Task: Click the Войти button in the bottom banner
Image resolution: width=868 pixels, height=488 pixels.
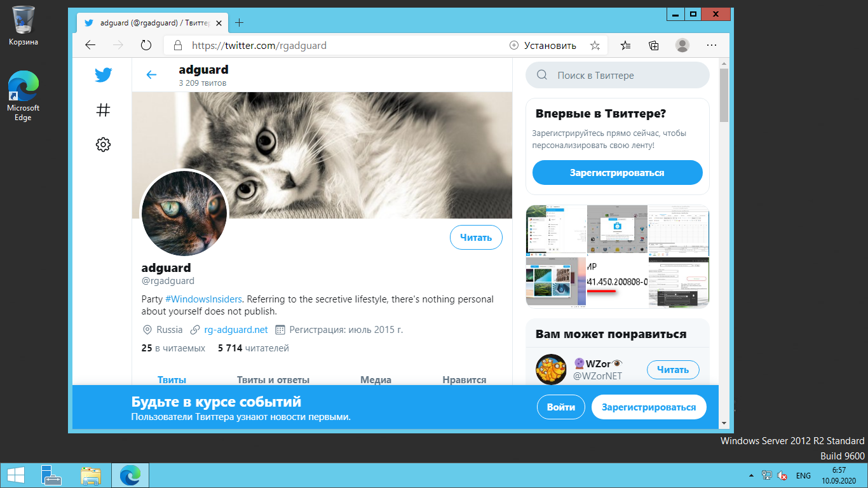Action: point(561,407)
